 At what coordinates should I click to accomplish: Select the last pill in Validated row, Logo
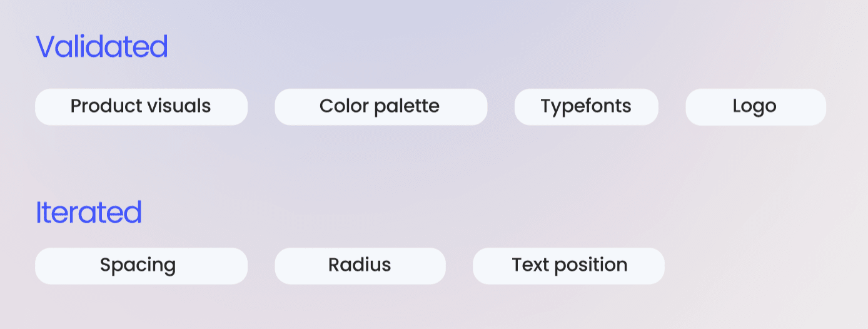(x=755, y=107)
